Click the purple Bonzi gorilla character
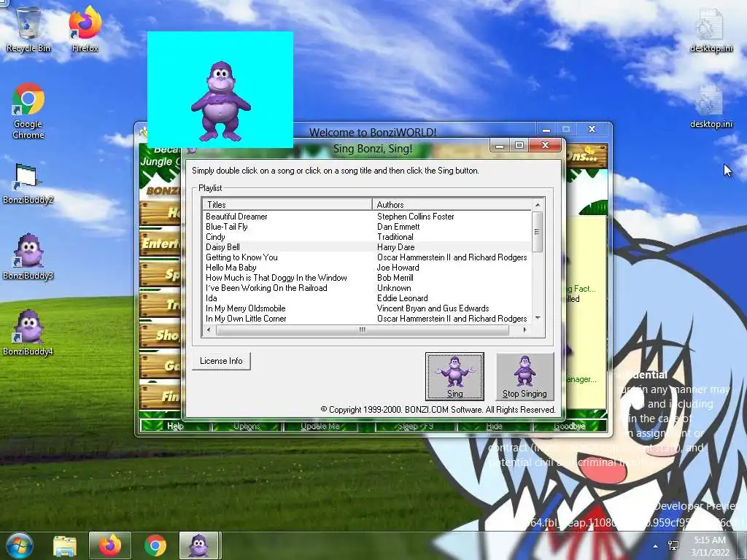This screenshot has width=747, height=560. [220, 101]
